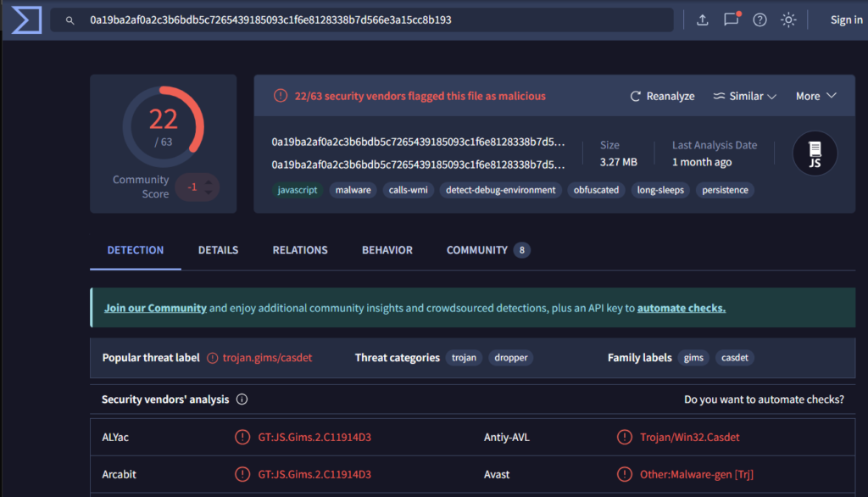Expand the More dropdown menu
868x497 pixels.
tap(816, 96)
